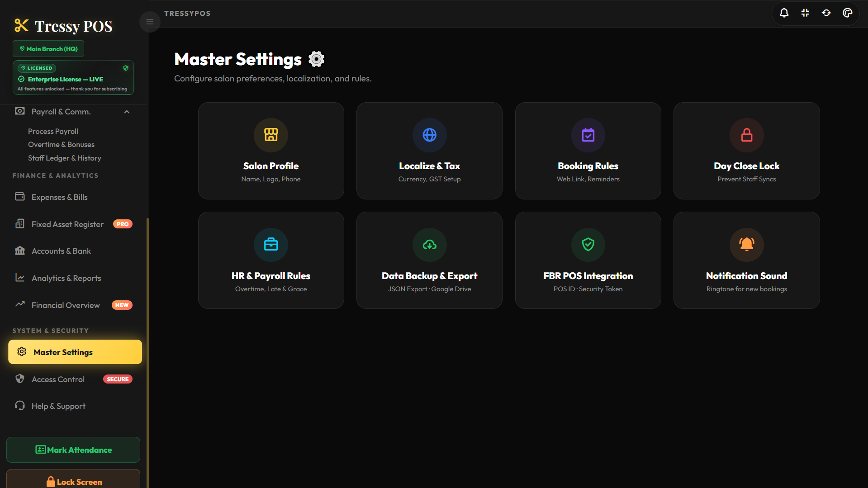Viewport: 868px width, 488px height.
Task: Click 'Day Close Lock' card title
Action: [746, 166]
